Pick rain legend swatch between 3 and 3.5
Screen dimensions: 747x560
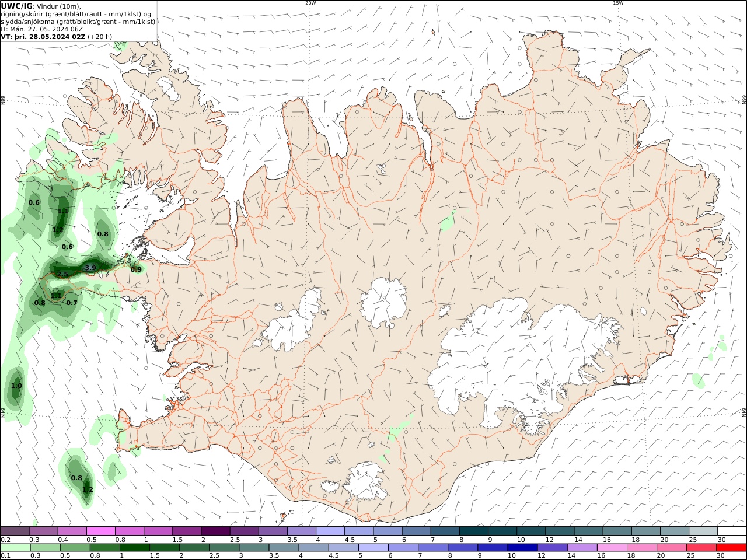(x=254, y=547)
